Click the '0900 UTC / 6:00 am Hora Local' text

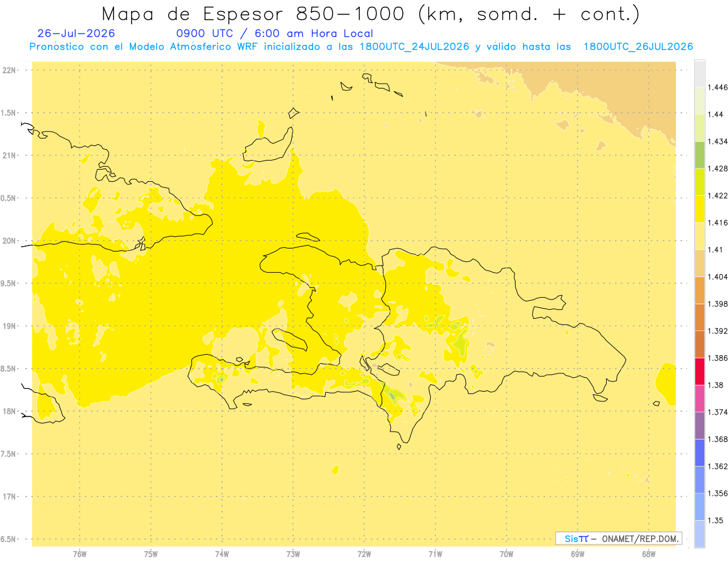pos(274,33)
